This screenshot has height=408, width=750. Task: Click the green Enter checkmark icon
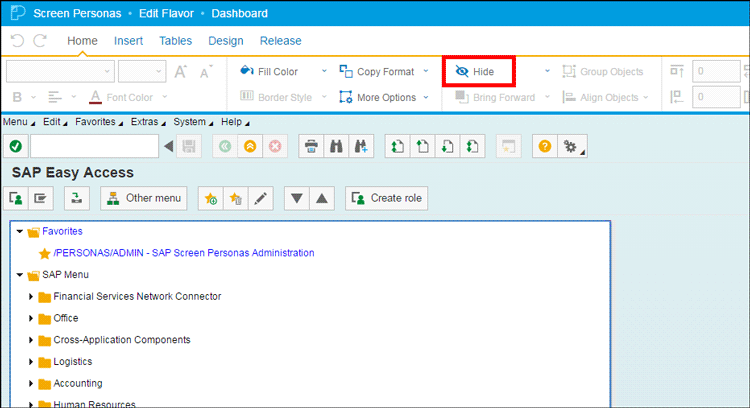(15, 146)
